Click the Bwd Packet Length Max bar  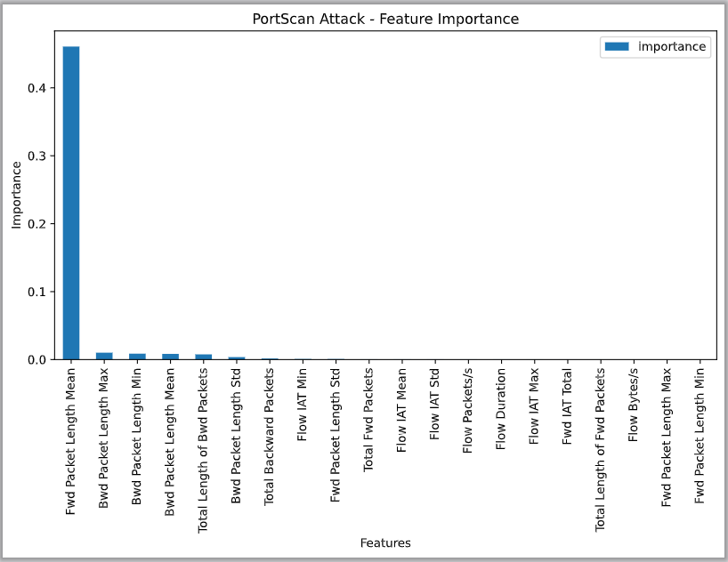coord(104,356)
